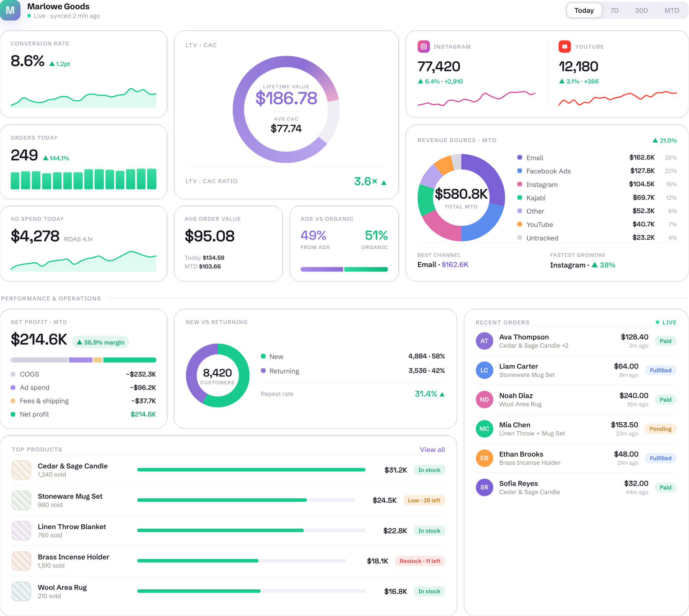Click Fulfilled badge on Liam Carter's order

660,370
